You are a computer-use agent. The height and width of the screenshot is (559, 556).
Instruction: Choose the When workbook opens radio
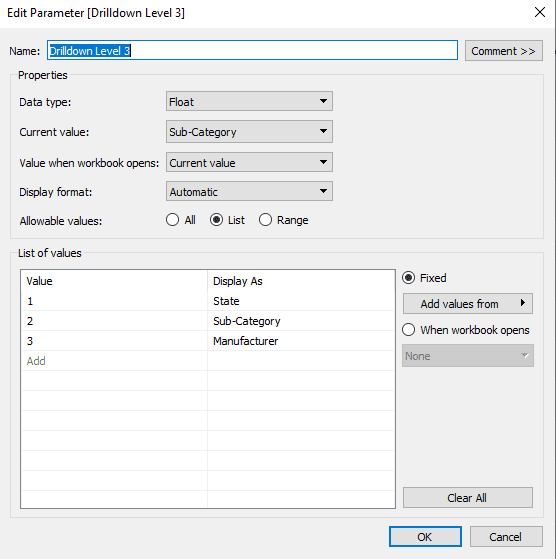point(465,330)
